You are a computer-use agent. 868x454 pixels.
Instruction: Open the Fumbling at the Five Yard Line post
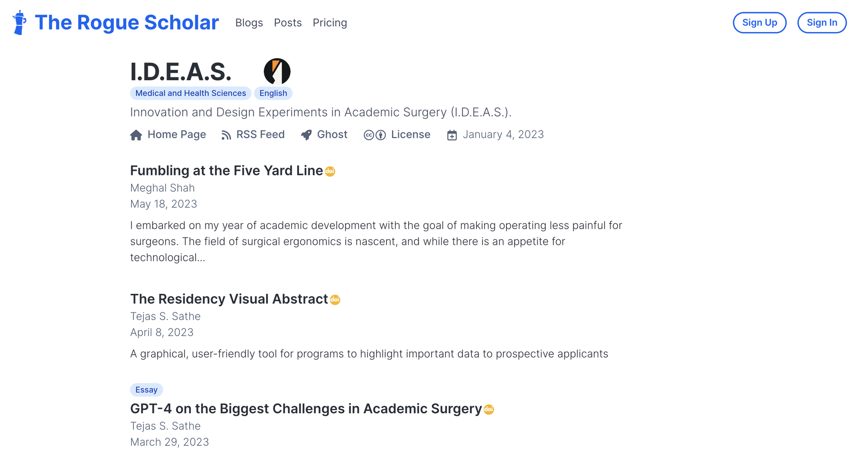click(x=226, y=171)
